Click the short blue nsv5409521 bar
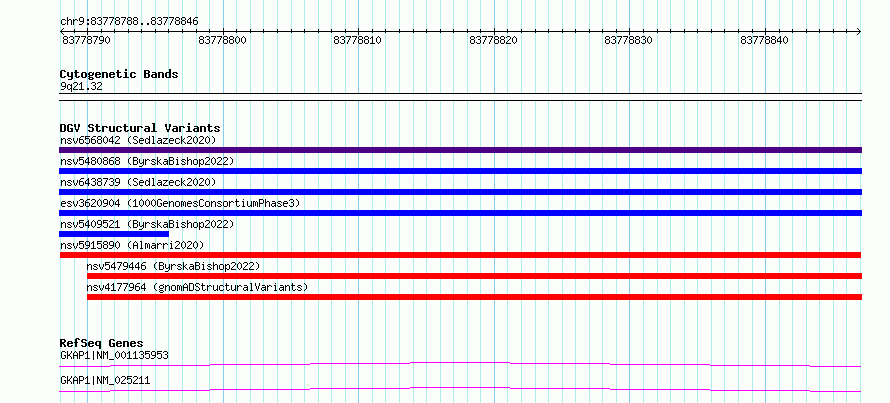Screen dimensions: 890x403 [x=114, y=234]
